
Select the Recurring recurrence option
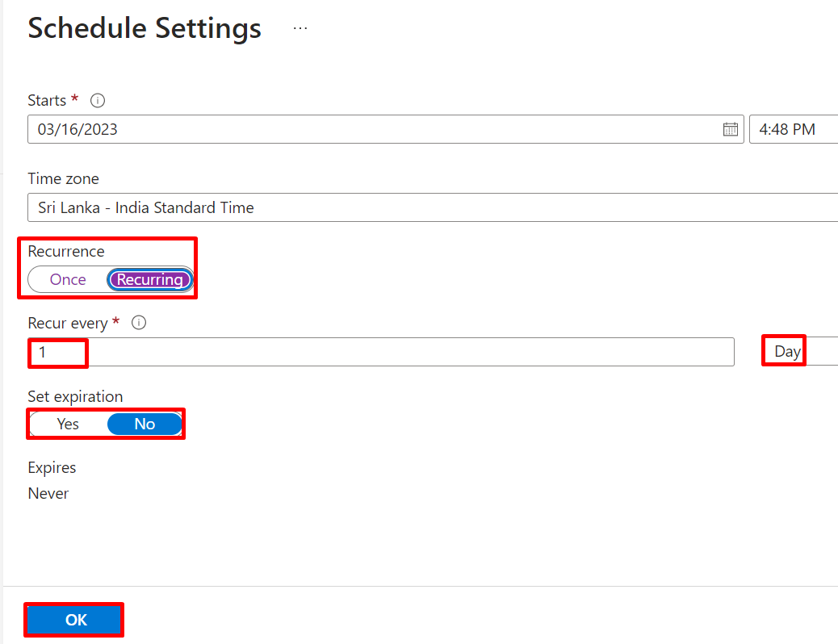pyautogui.click(x=149, y=279)
